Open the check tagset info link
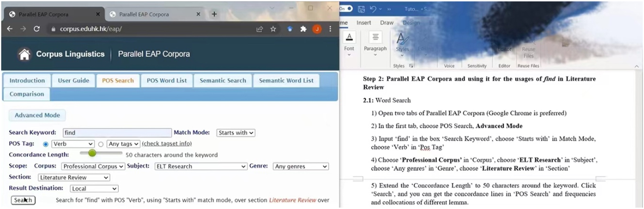Screen dimensions: 644x209 pos(166,143)
